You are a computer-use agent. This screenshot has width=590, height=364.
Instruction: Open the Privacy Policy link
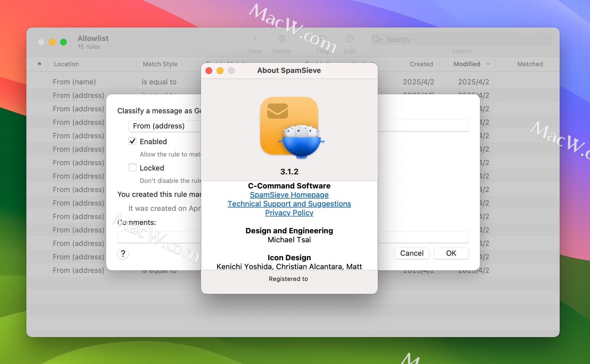(289, 213)
